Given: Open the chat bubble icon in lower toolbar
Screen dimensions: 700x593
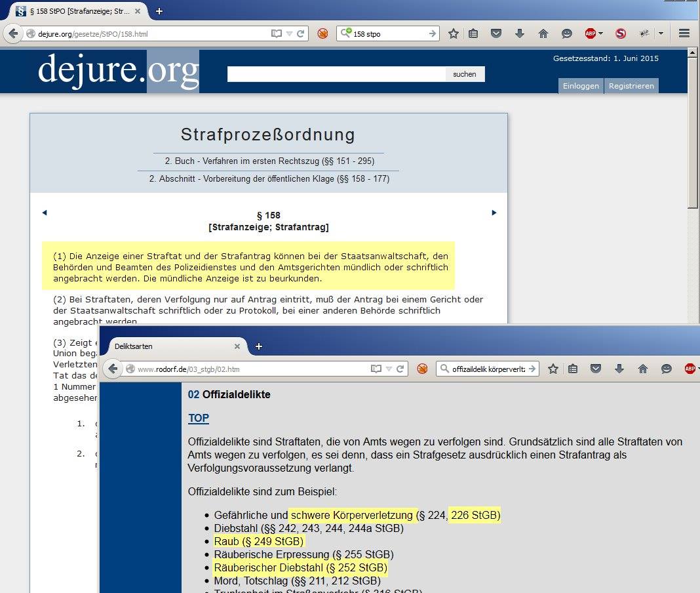Looking at the screenshot, I should [666, 369].
